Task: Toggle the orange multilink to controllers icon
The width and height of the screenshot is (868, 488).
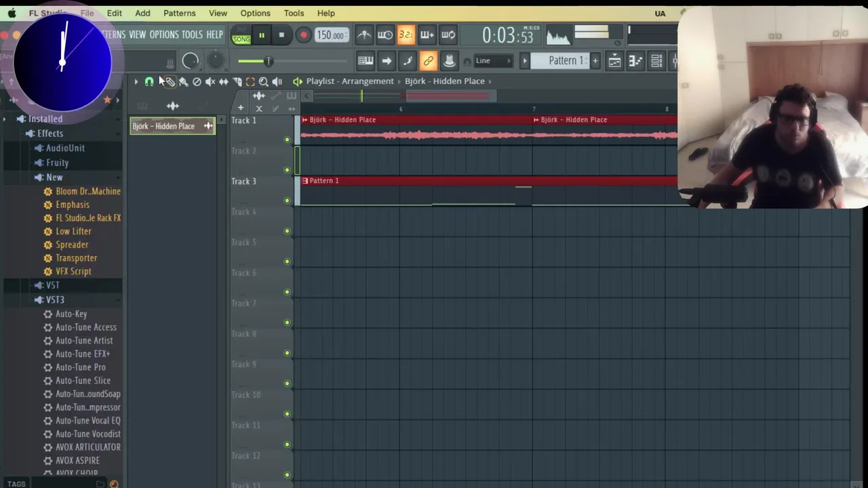Action: pyautogui.click(x=429, y=61)
